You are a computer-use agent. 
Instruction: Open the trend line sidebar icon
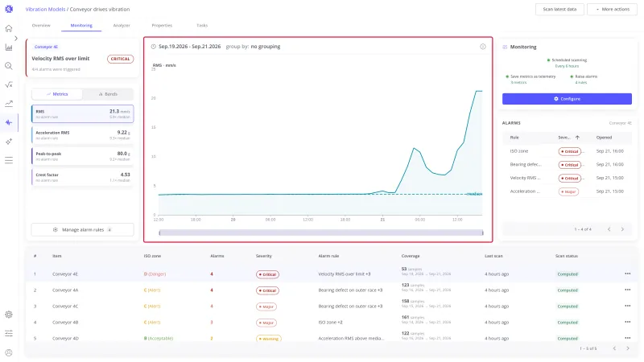coord(9,104)
